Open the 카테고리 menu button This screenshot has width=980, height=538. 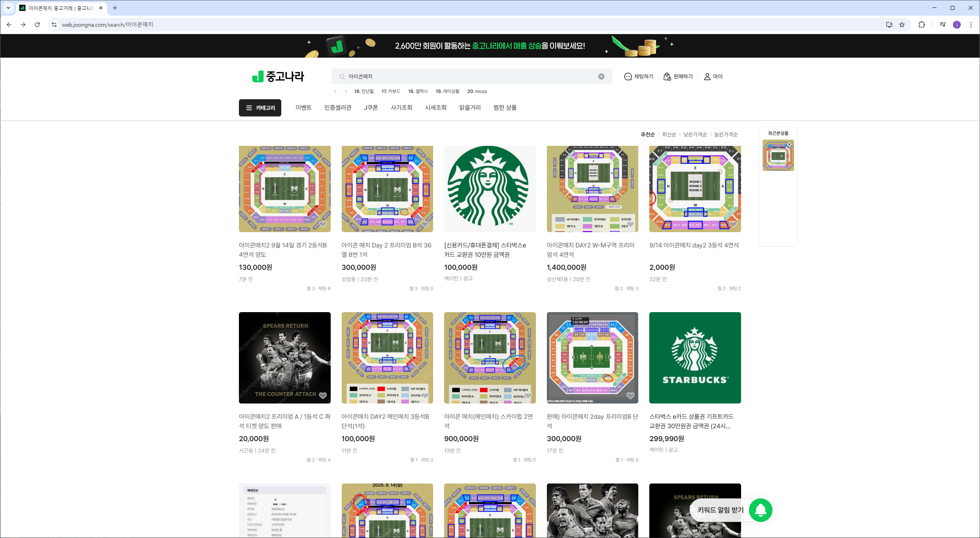[x=260, y=108]
